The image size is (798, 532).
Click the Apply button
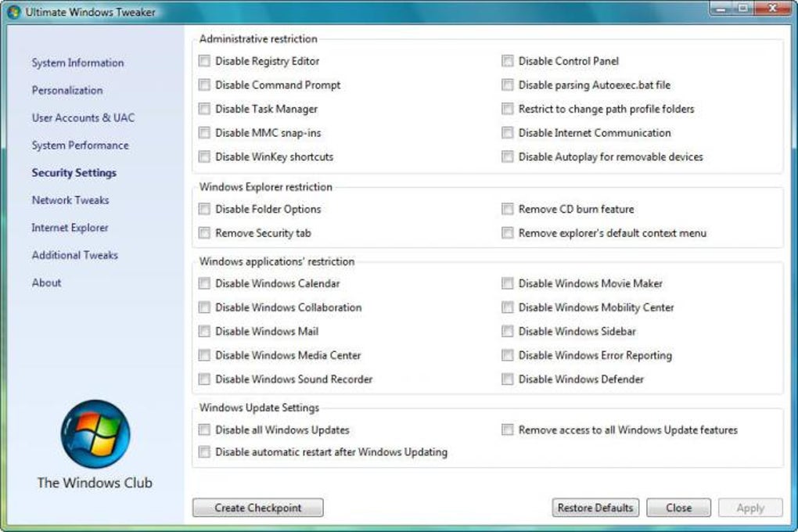pyautogui.click(x=750, y=508)
